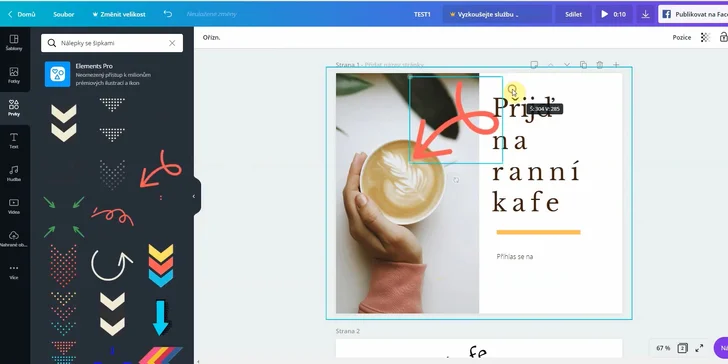Screen dimensions: 728x364
Task: Open the transparency checkerboard control
Action: click(705, 38)
